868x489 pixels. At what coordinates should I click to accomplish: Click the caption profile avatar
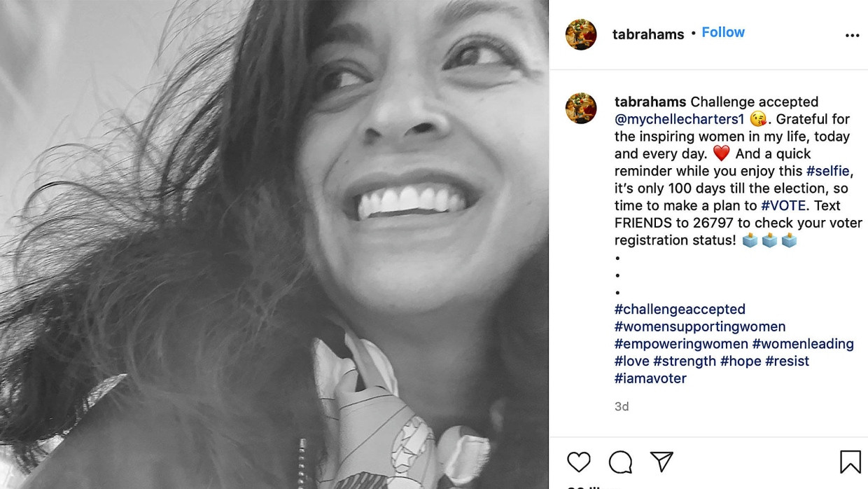[x=581, y=109]
